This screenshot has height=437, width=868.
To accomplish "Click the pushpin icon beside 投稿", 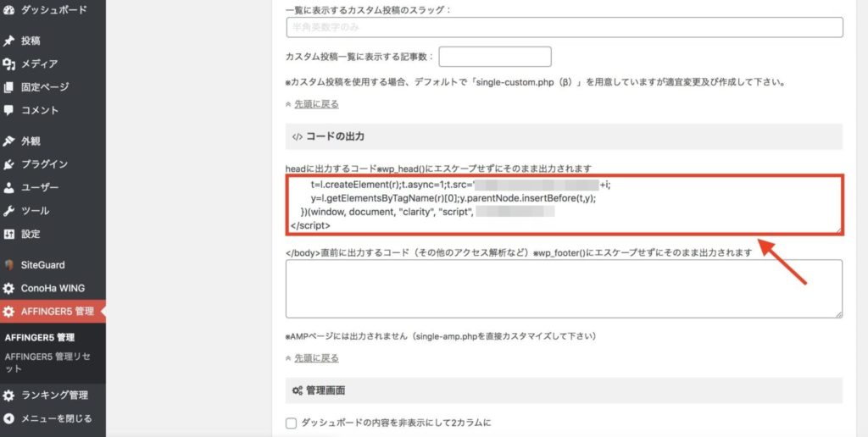I will point(8,41).
